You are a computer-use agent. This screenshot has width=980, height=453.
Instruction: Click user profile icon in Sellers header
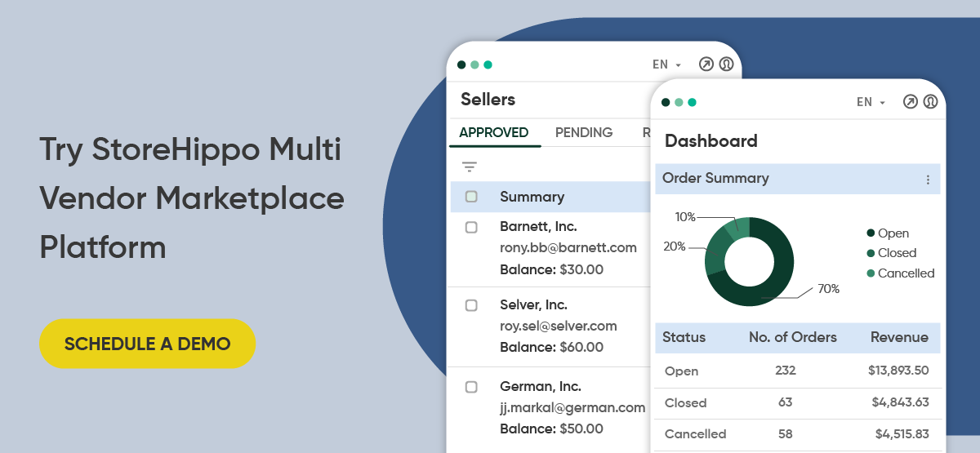726,64
